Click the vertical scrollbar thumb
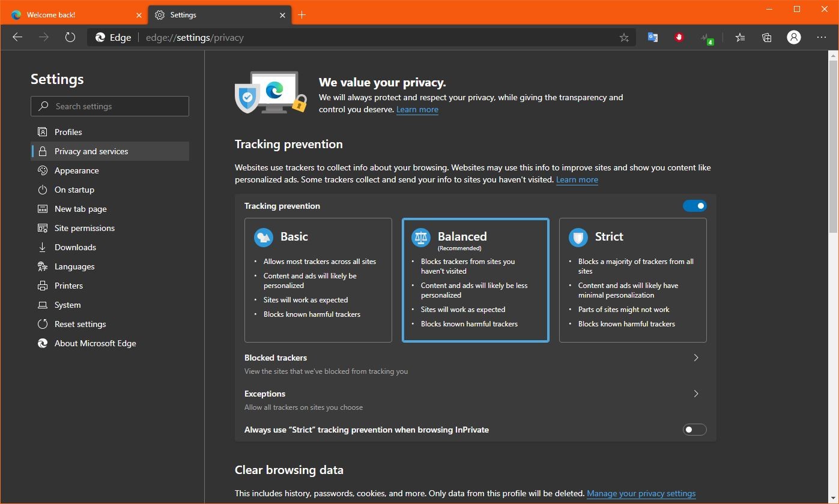Viewport: 839px width, 504px height. pyautogui.click(x=834, y=146)
